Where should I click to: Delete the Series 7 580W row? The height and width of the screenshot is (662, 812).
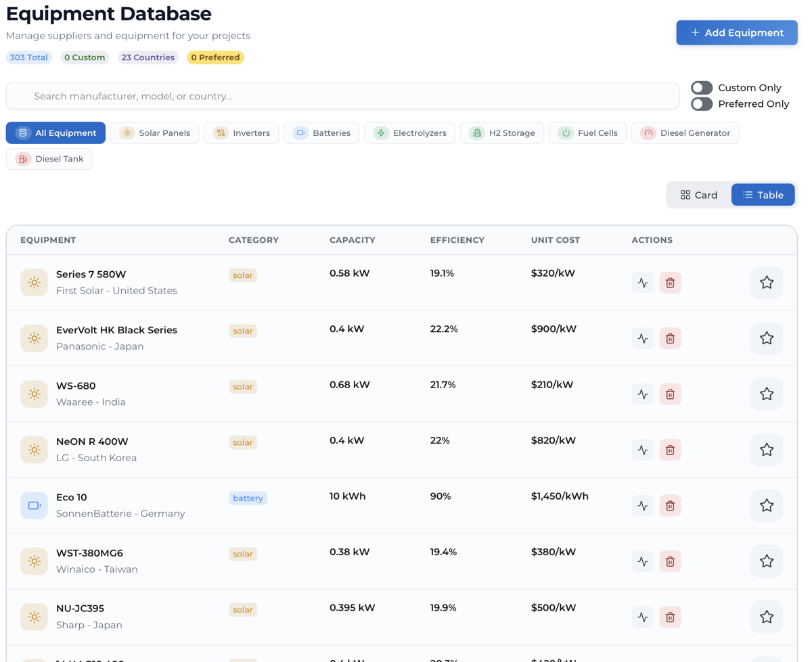[670, 283]
